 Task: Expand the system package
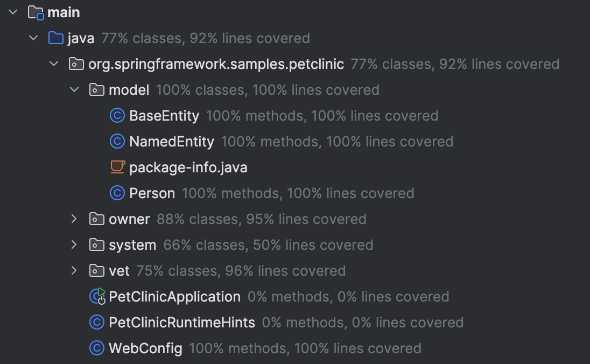[x=74, y=244]
